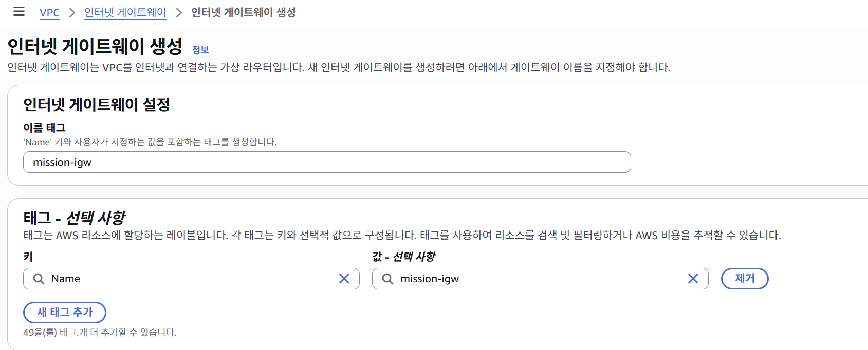This screenshot has width=868, height=350.
Task: Select the current 인터넷 게이트웨이 생성 breadcrumb
Action: [243, 13]
